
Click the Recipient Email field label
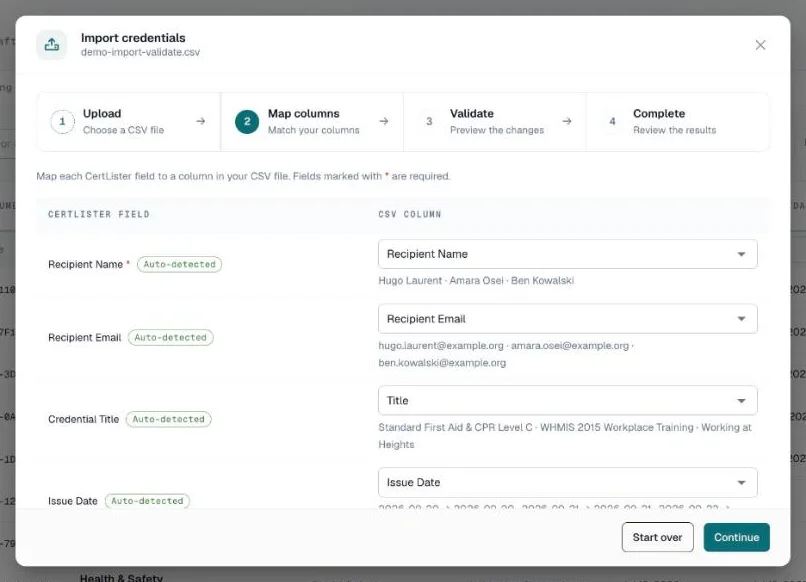(x=84, y=337)
